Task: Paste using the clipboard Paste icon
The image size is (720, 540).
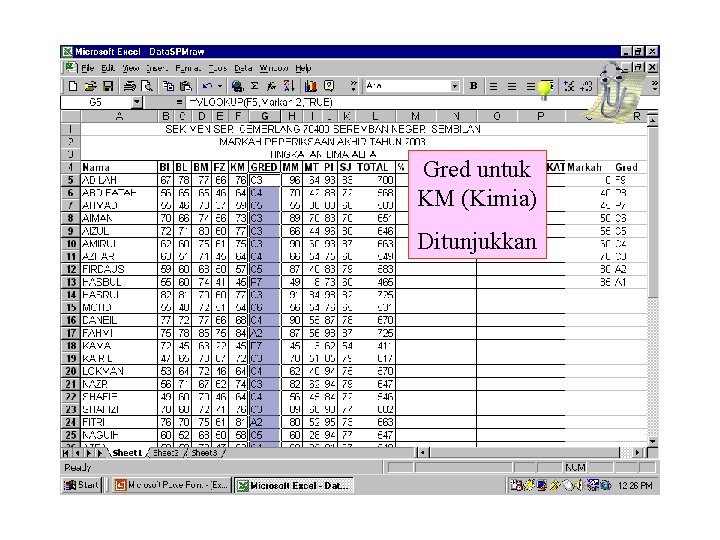Action: (x=186, y=86)
